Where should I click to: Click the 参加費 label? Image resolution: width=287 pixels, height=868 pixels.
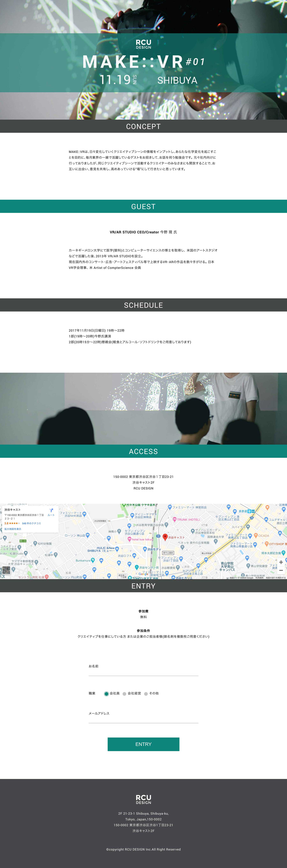click(x=143, y=611)
